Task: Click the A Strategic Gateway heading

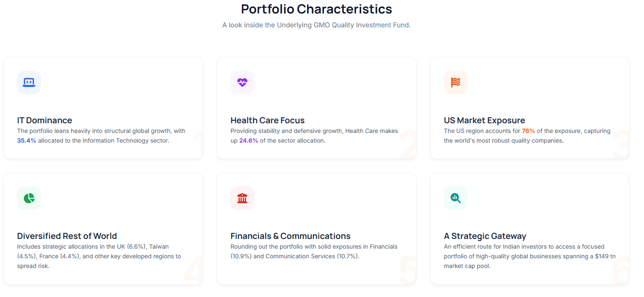Action: 485,236
